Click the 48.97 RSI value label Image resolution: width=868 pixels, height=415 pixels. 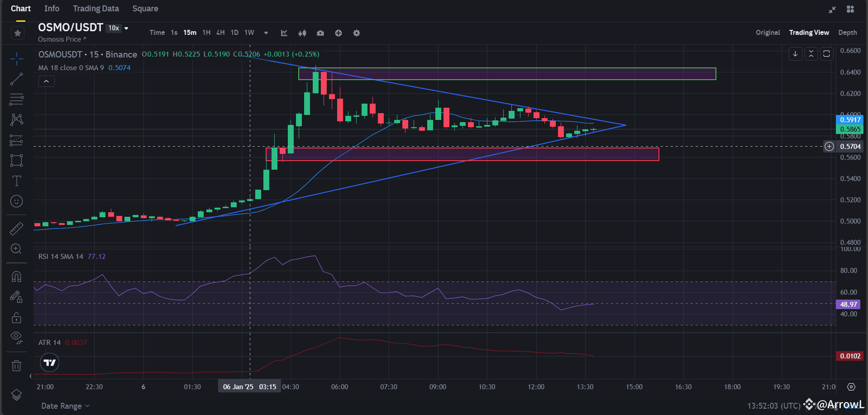coord(848,305)
